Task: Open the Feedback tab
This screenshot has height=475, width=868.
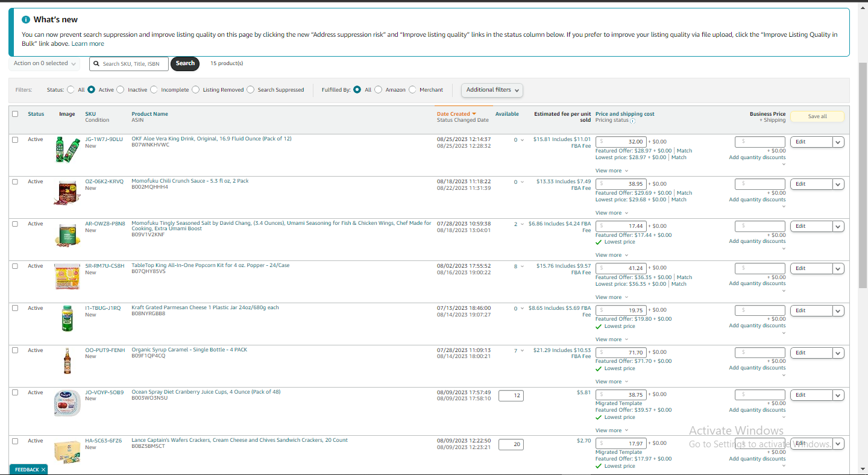Action: click(x=27, y=470)
